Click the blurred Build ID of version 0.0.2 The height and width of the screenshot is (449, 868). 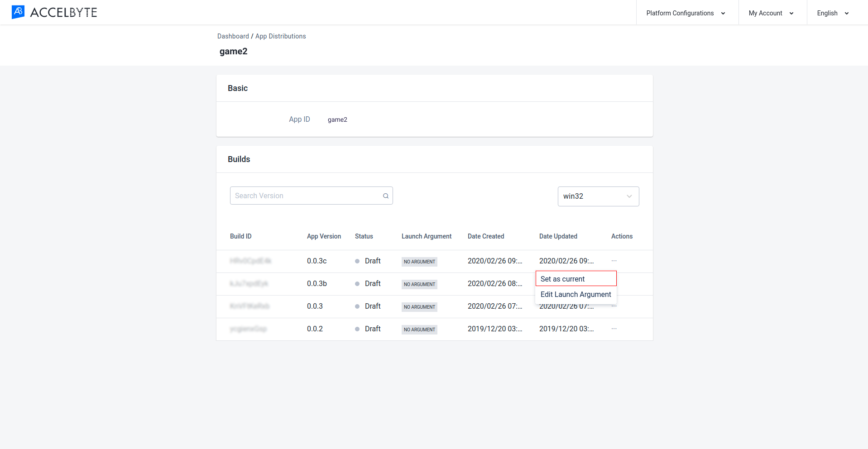pyautogui.click(x=248, y=329)
